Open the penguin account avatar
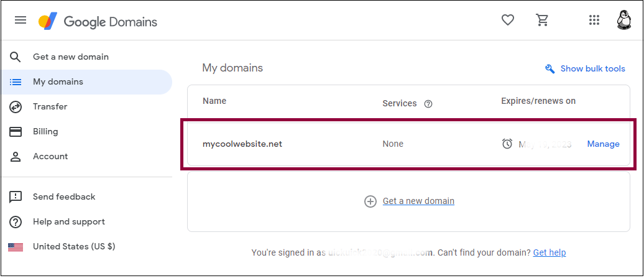The image size is (644, 278). (624, 20)
